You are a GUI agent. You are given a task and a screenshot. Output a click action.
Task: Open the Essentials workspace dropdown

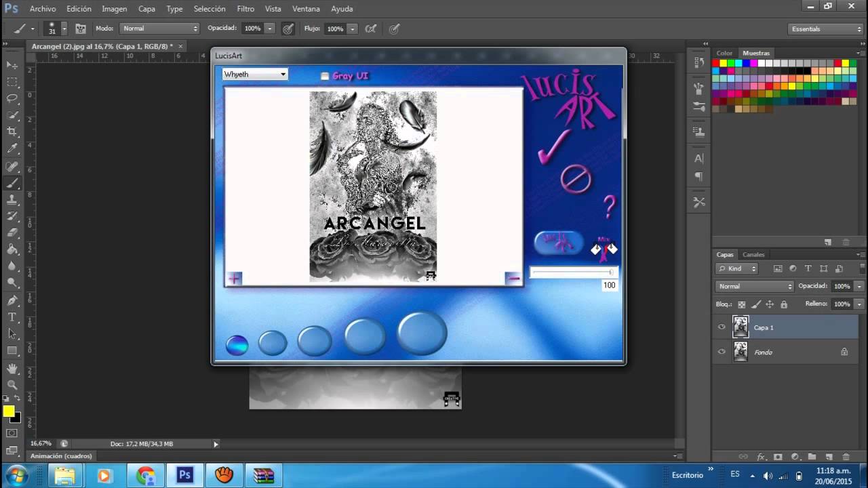pos(826,28)
